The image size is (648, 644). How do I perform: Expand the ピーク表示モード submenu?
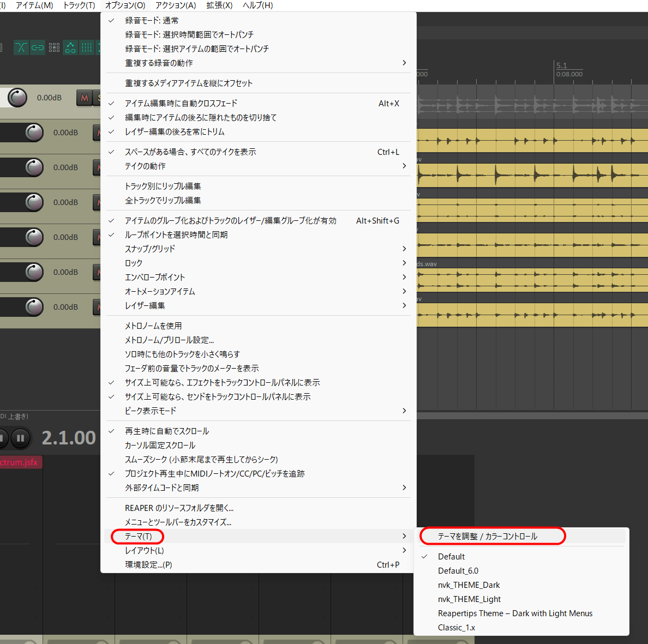click(151, 411)
